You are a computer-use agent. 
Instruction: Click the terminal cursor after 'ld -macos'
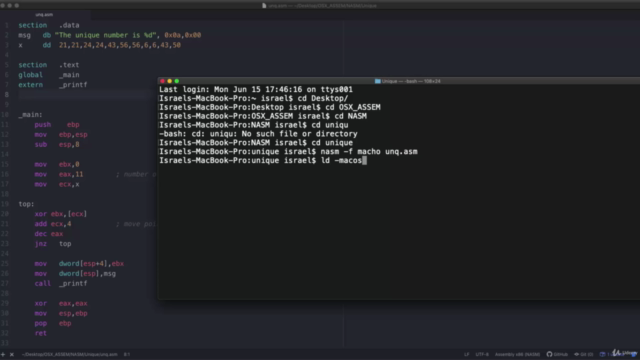pyautogui.click(x=364, y=160)
